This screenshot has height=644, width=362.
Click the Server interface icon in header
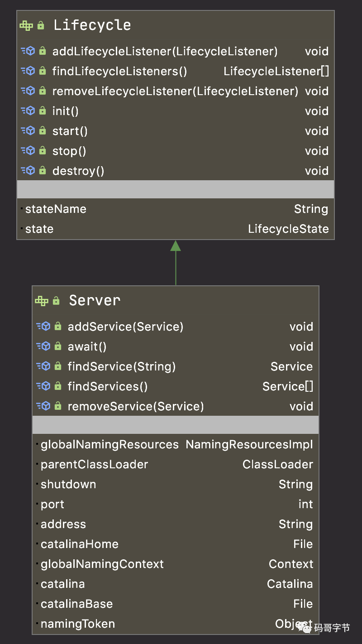pos(42,301)
